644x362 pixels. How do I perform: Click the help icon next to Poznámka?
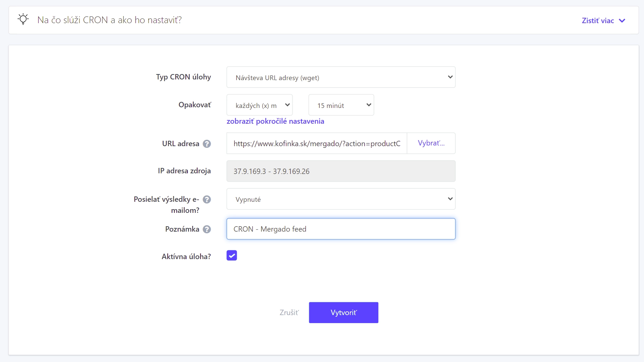click(207, 229)
